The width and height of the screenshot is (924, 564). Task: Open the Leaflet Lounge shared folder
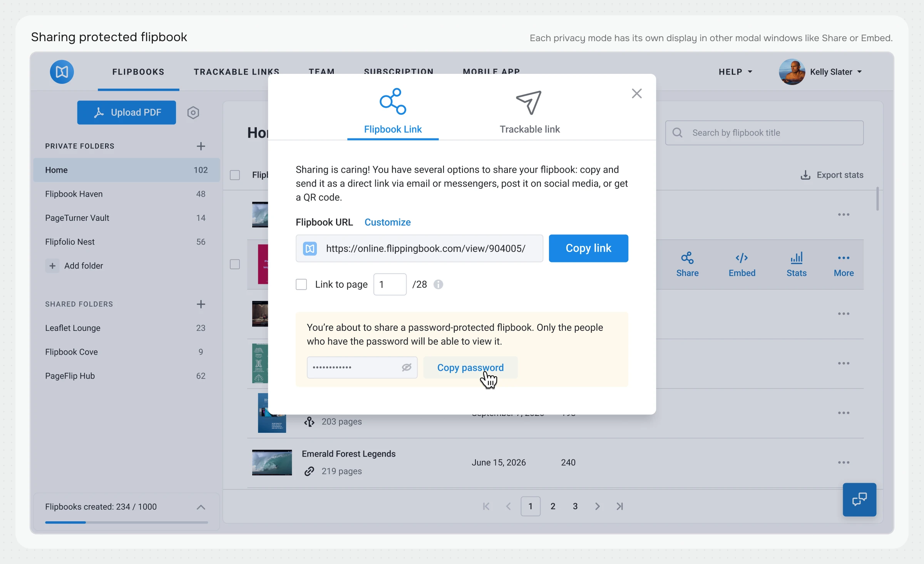click(x=126, y=328)
